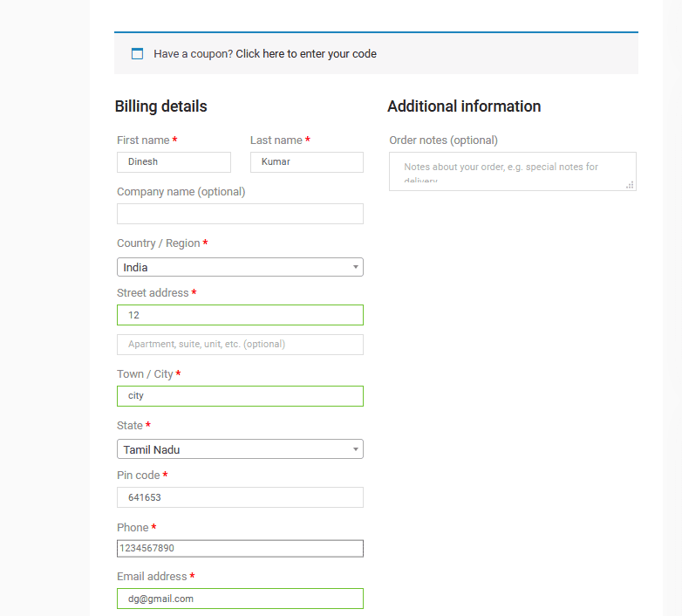Viewport: 682px width, 616px height.
Task: Click the empty Company name input
Action: click(x=240, y=214)
